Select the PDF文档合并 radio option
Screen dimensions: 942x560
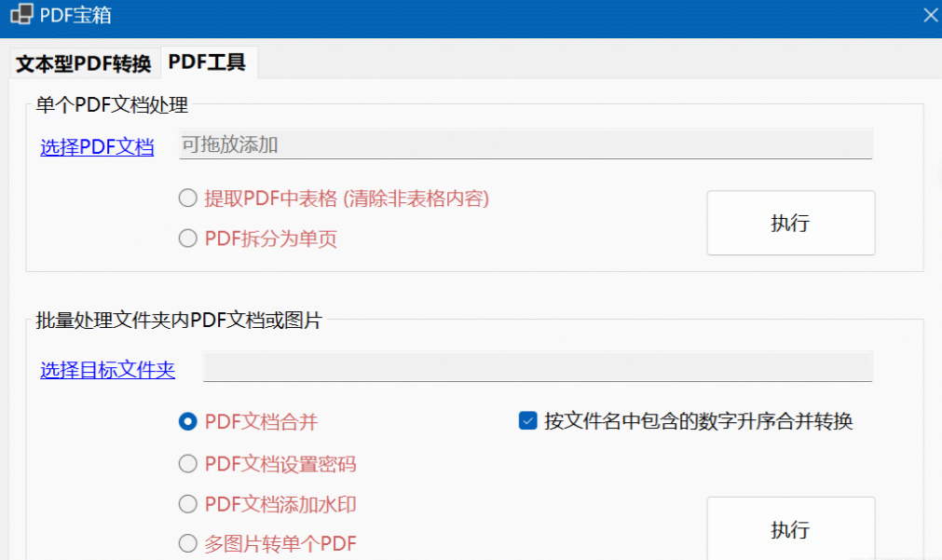click(187, 421)
